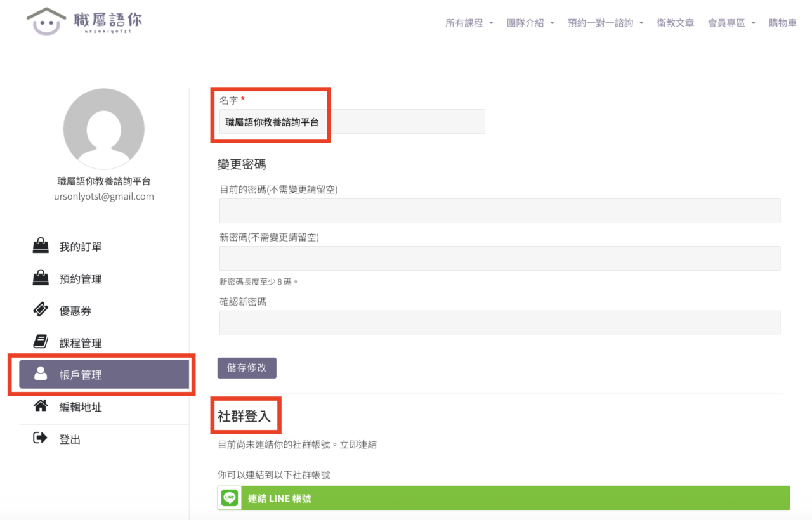Click the person icon in 帳戶管理
This screenshot has height=520, width=812.
41,374
